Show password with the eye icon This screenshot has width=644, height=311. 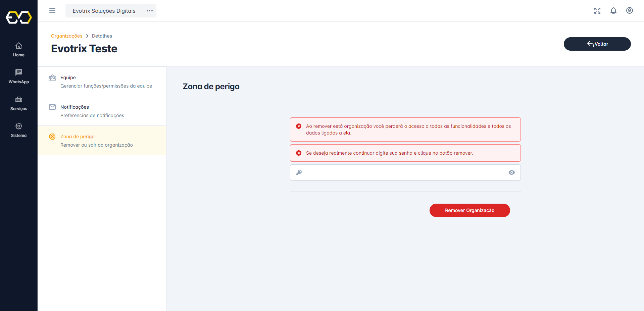(511, 172)
